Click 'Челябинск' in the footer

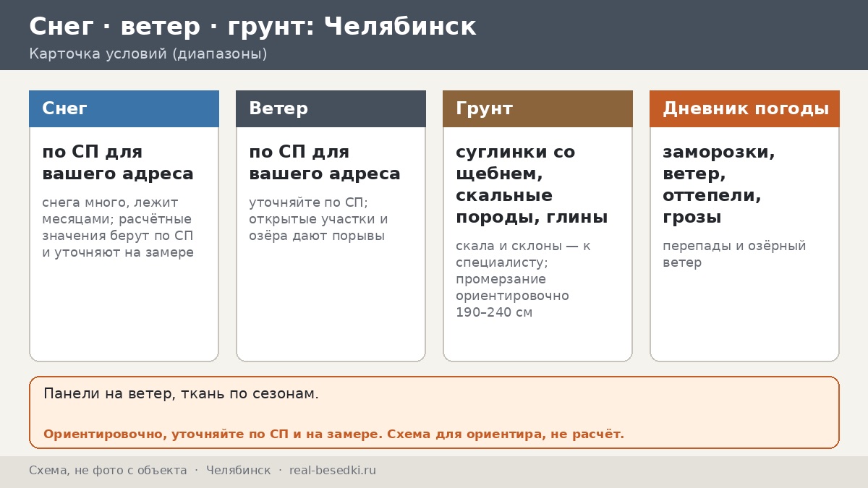[238, 471]
